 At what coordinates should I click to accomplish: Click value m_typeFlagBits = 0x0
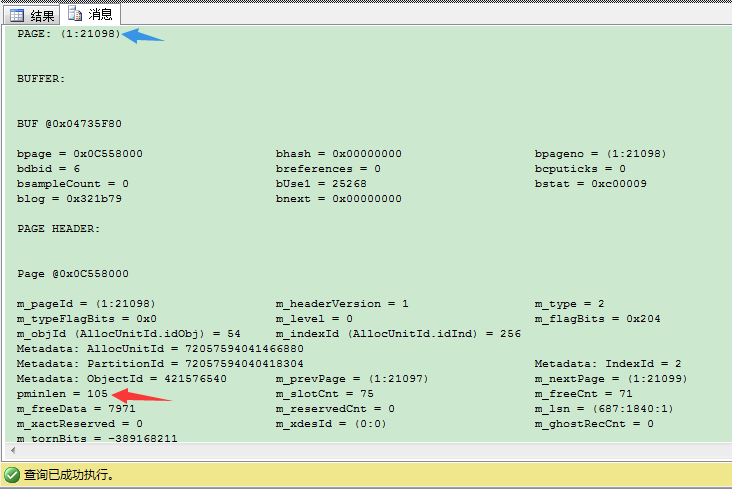[x=87, y=319]
